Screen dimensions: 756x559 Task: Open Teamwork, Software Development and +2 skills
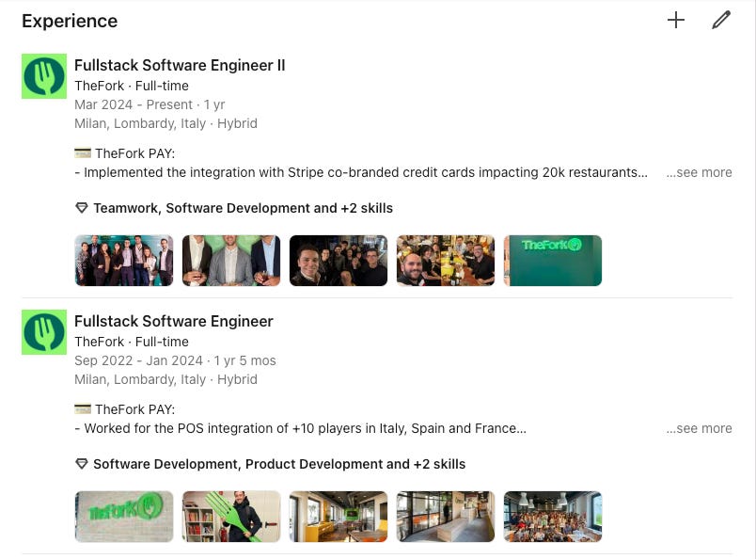point(243,208)
